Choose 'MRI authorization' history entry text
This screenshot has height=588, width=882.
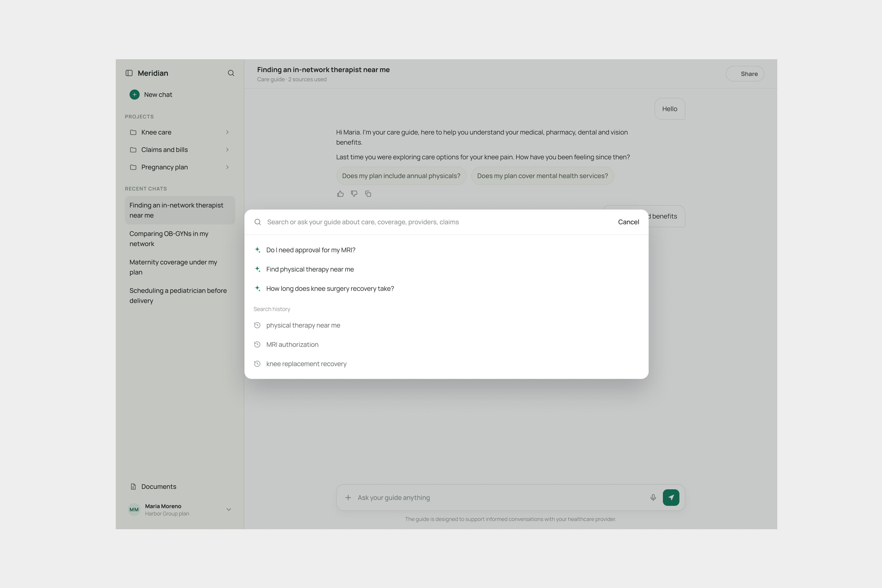(292, 345)
